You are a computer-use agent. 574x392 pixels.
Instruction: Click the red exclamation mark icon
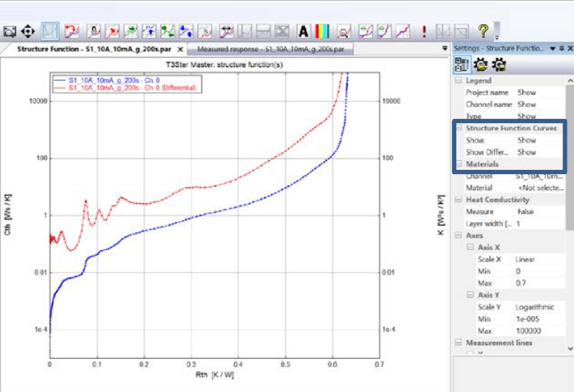click(x=424, y=32)
